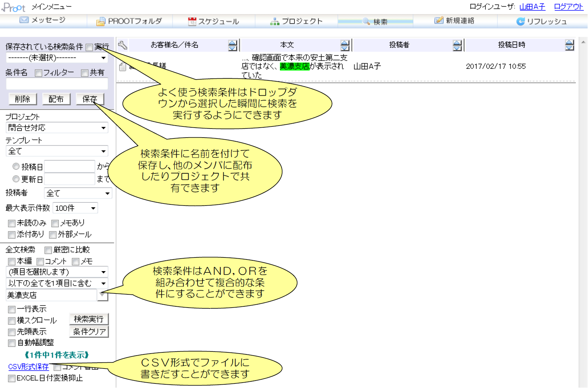Click the document icon in the result row
588x388 pixels.
[x=123, y=67]
